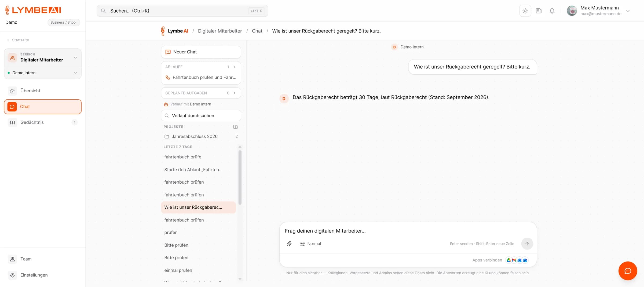
Task: Select the Chat sidebar item
Action: [43, 107]
